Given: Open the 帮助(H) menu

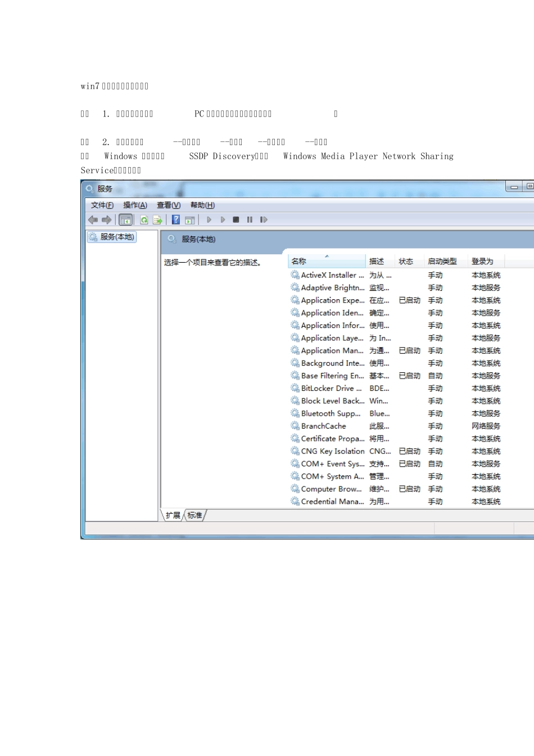Looking at the screenshot, I should click(202, 205).
